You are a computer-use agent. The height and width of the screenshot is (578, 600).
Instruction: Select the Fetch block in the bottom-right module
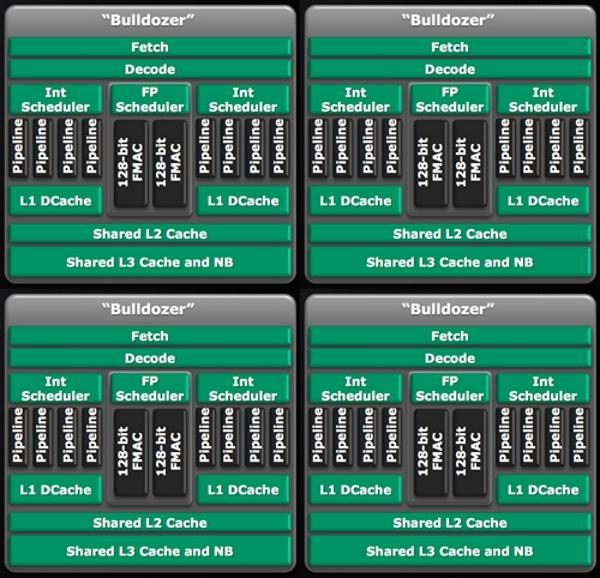449,336
